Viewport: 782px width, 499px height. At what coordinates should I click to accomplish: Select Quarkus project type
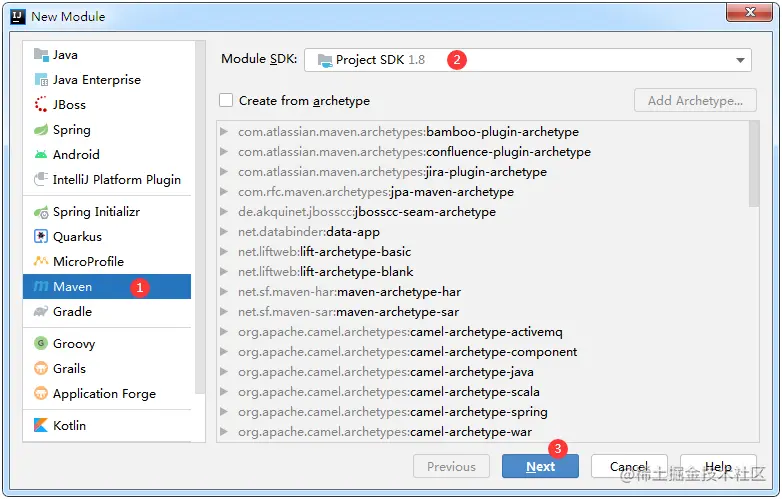107,236
